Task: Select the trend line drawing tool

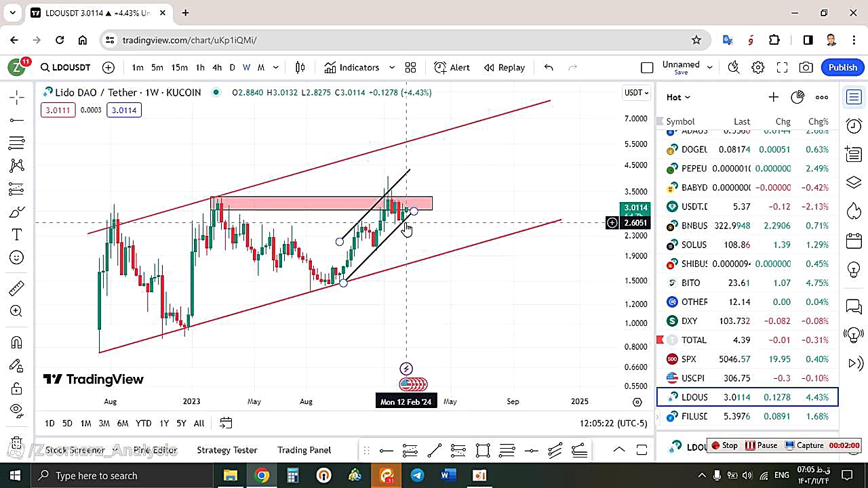Action: [17, 121]
